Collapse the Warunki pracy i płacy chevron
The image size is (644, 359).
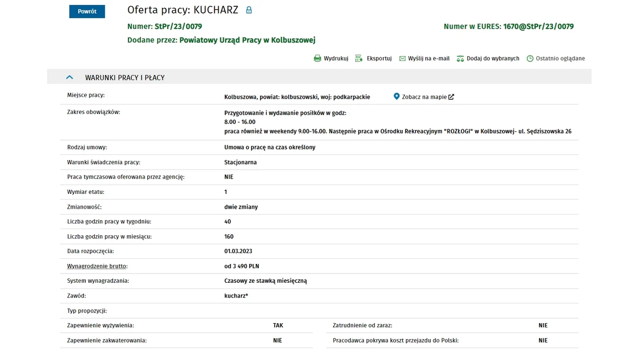point(70,77)
